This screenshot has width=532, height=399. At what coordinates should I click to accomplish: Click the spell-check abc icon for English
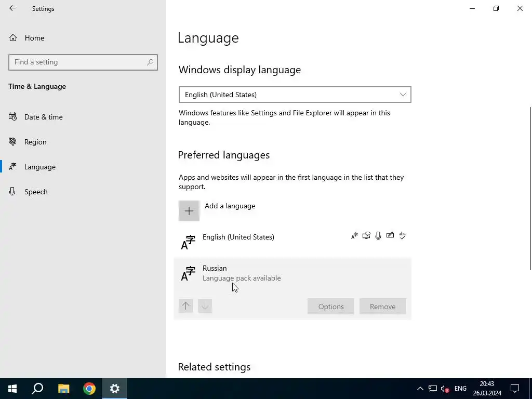tap(402, 235)
